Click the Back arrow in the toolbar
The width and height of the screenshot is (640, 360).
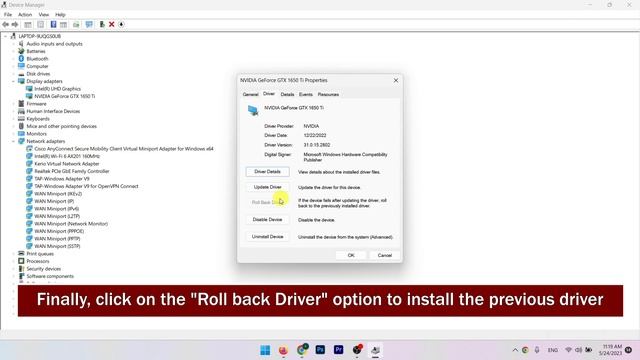[6, 24]
